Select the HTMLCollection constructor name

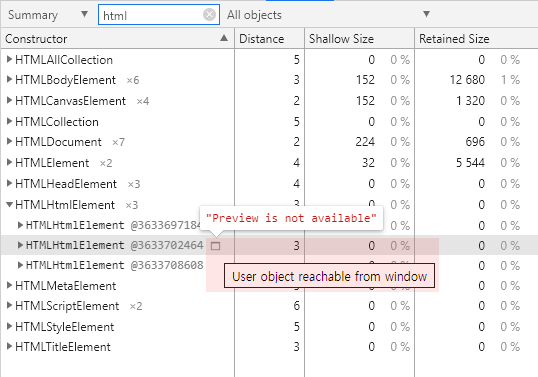[x=57, y=122]
